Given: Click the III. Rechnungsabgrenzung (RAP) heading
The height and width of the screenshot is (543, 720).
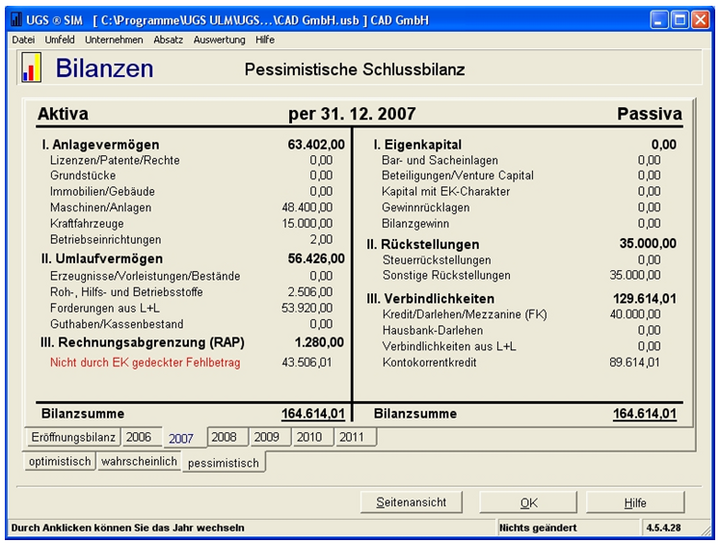Looking at the screenshot, I should [x=142, y=342].
